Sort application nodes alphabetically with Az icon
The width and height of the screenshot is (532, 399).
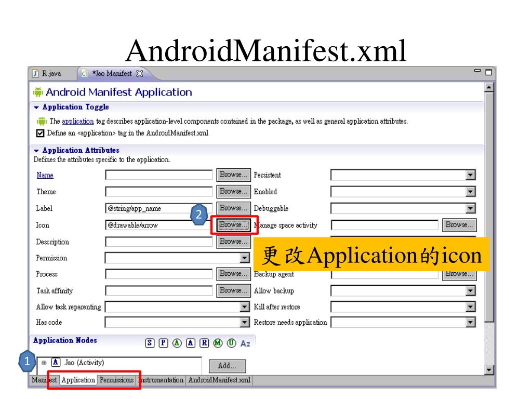[245, 343]
